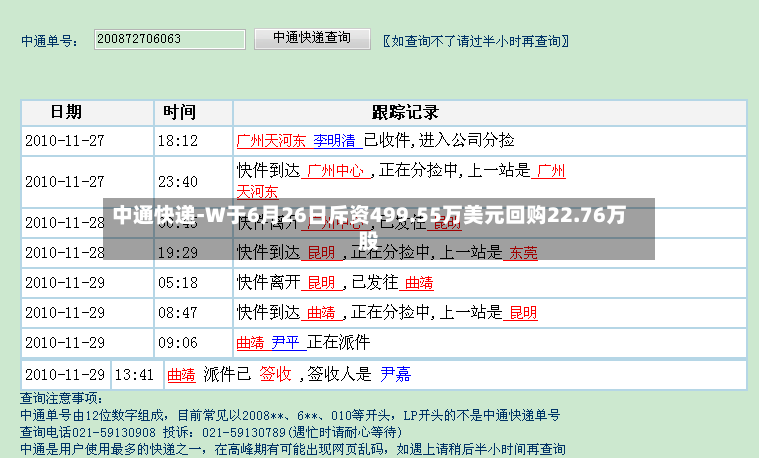This screenshot has height=458, width=759.
Task: Click the 2010-11-27 date in the 23:40 row
Action: (x=65, y=182)
